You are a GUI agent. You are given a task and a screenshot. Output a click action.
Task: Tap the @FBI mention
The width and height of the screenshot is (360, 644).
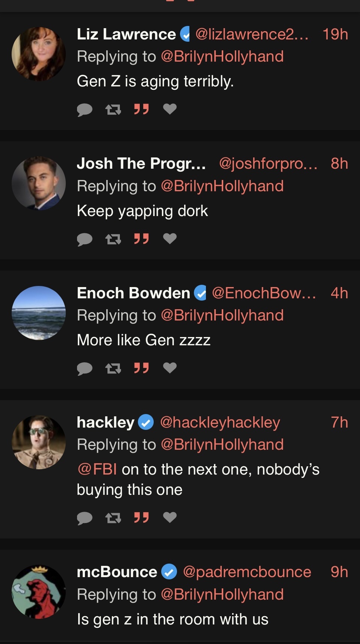97,469
